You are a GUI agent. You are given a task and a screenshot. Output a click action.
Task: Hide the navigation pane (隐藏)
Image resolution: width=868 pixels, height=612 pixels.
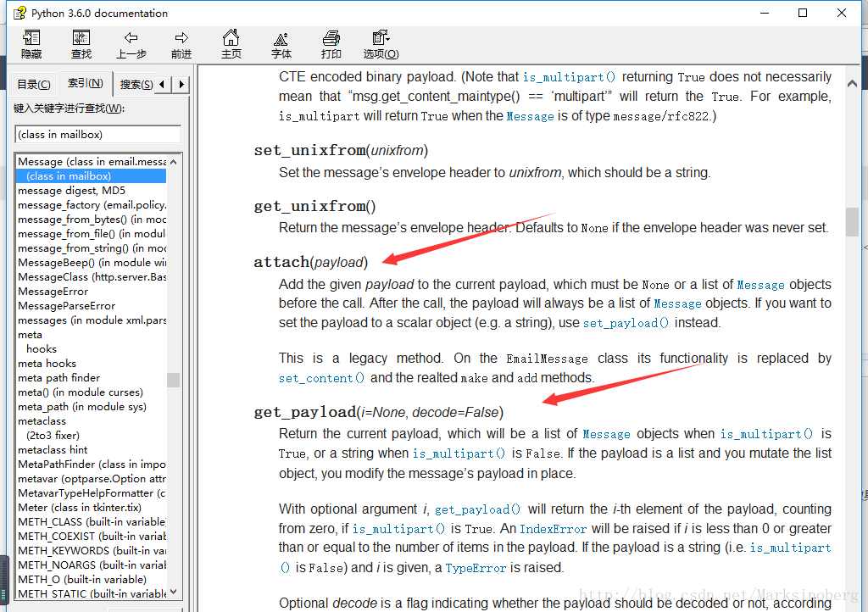[31, 44]
